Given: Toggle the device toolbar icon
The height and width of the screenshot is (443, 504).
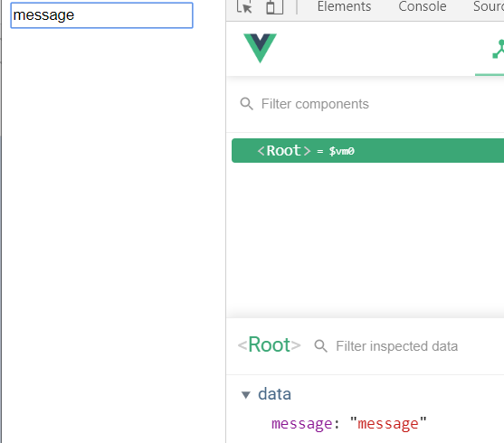Looking at the screenshot, I should click(x=274, y=7).
